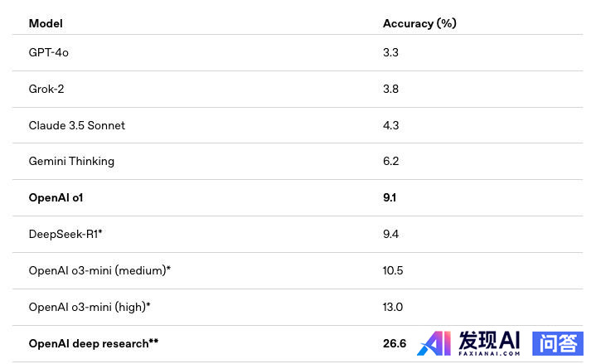Click the gradient AI logo icon
The height and width of the screenshot is (364, 596).
point(434,343)
